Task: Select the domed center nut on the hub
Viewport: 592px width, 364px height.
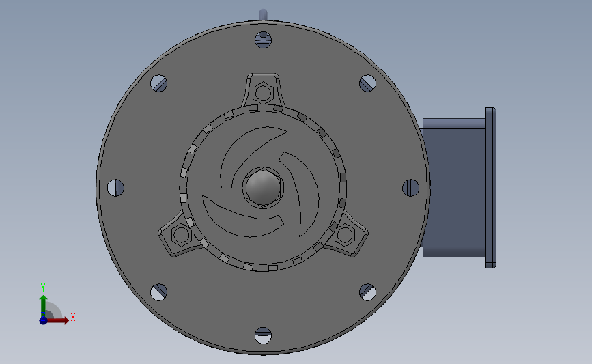Action: [x=263, y=188]
